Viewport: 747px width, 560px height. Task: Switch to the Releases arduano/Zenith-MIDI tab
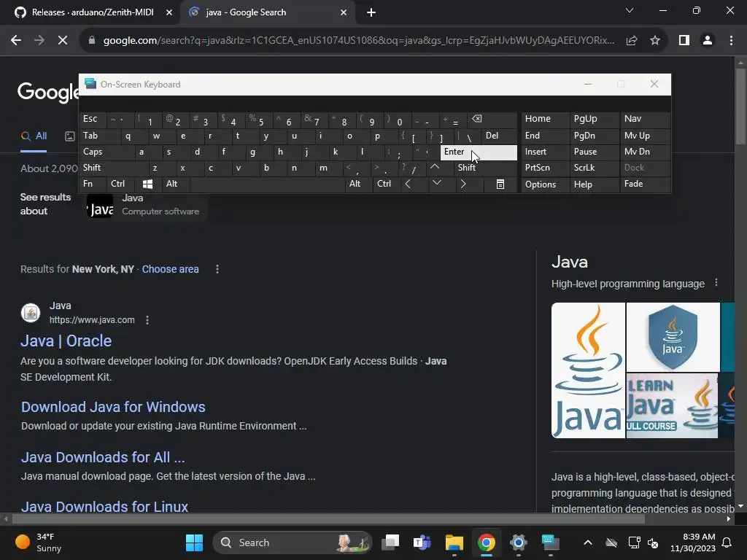(92, 12)
